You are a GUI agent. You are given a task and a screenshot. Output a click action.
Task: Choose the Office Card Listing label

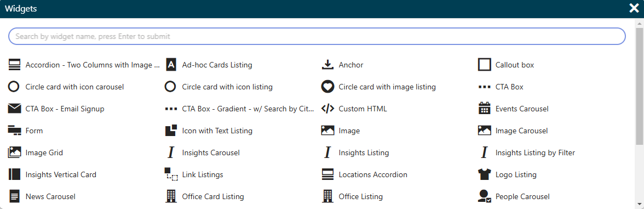point(212,196)
